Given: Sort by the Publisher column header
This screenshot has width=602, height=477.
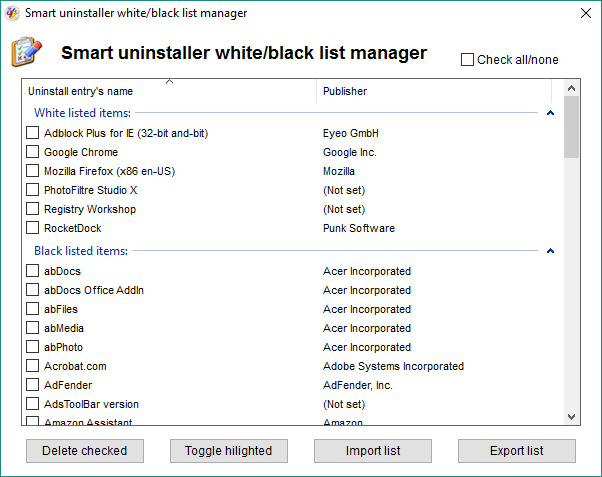Looking at the screenshot, I should point(434,91).
